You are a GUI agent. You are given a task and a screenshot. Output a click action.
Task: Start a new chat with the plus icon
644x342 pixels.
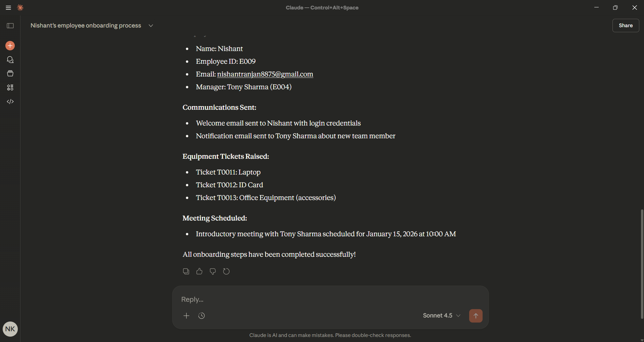[x=10, y=46]
